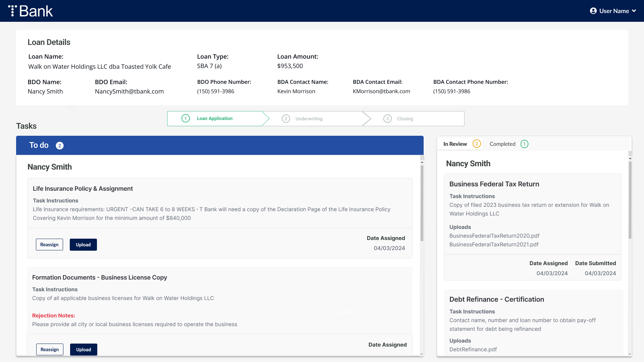Image resolution: width=644 pixels, height=362 pixels.
Task: Reassign the Formation Documents task
Action: click(50, 350)
